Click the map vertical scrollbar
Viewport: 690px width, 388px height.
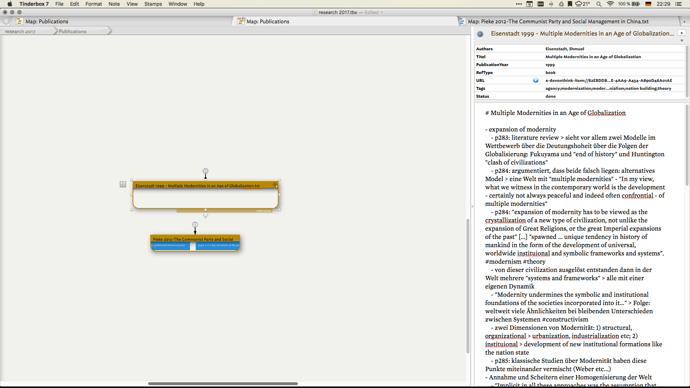(468, 285)
